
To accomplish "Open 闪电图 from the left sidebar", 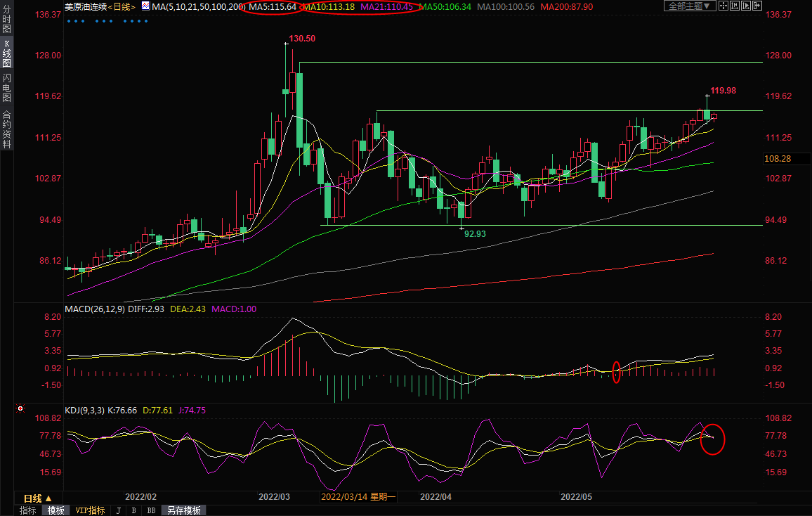I will (6, 88).
